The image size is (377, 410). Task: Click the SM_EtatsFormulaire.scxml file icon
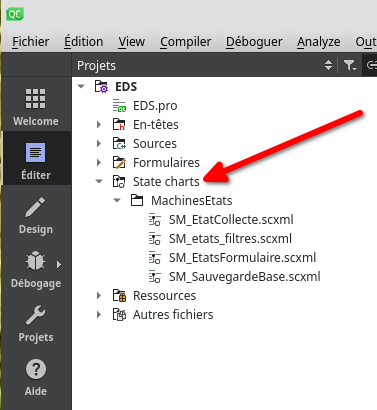[155, 258]
